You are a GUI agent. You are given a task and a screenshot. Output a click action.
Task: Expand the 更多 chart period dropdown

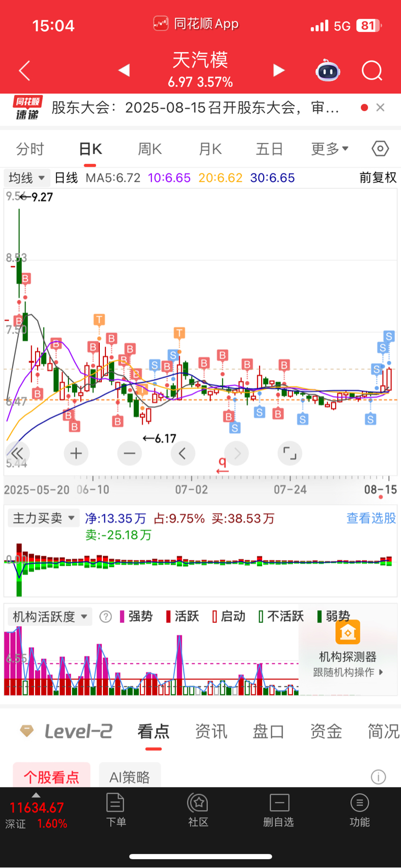[x=330, y=149]
